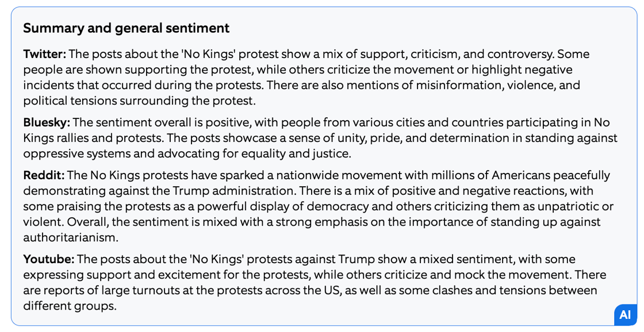The height and width of the screenshot is (332, 644).
Task: Select the bold 'Bluesky:' label
Action: pyautogui.click(x=47, y=122)
